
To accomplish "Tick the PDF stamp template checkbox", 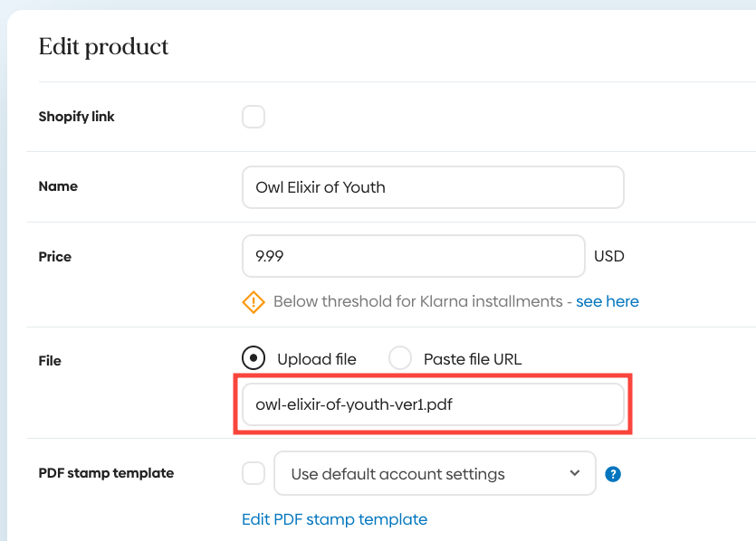I will [254, 473].
